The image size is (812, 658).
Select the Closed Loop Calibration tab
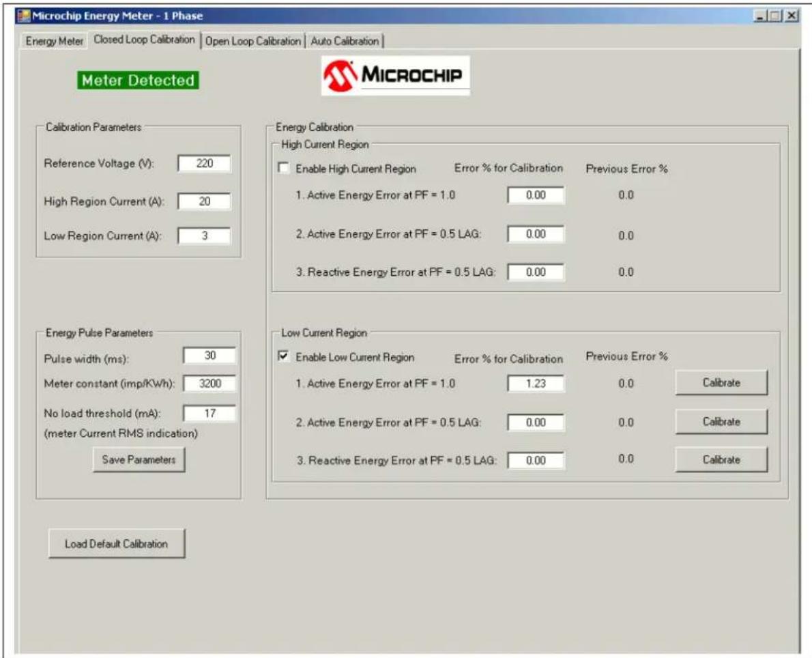(144, 40)
